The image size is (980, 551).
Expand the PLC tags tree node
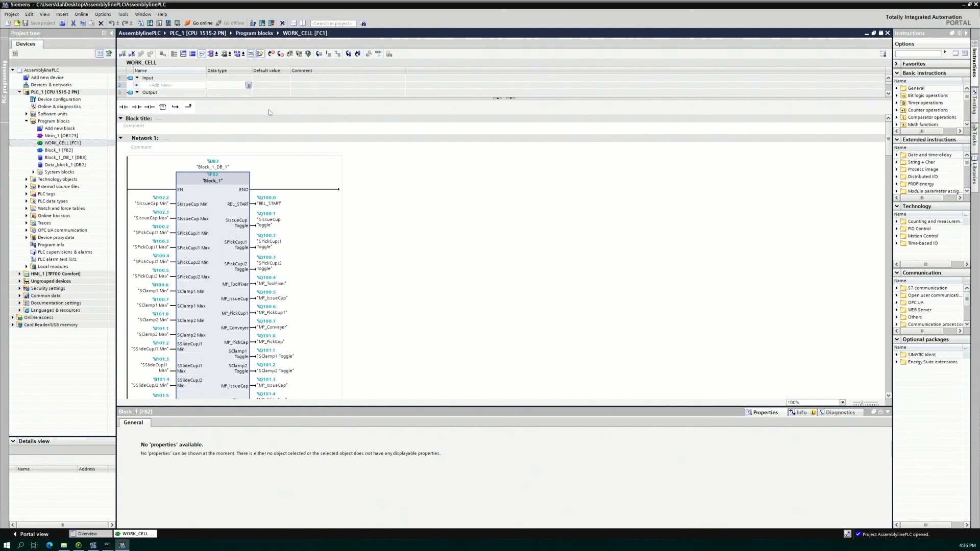pos(27,194)
